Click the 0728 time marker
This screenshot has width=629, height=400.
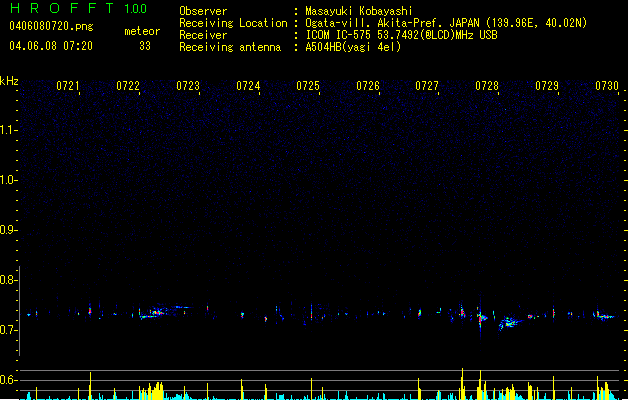click(x=487, y=86)
